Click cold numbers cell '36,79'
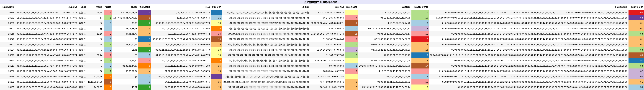 100,12
